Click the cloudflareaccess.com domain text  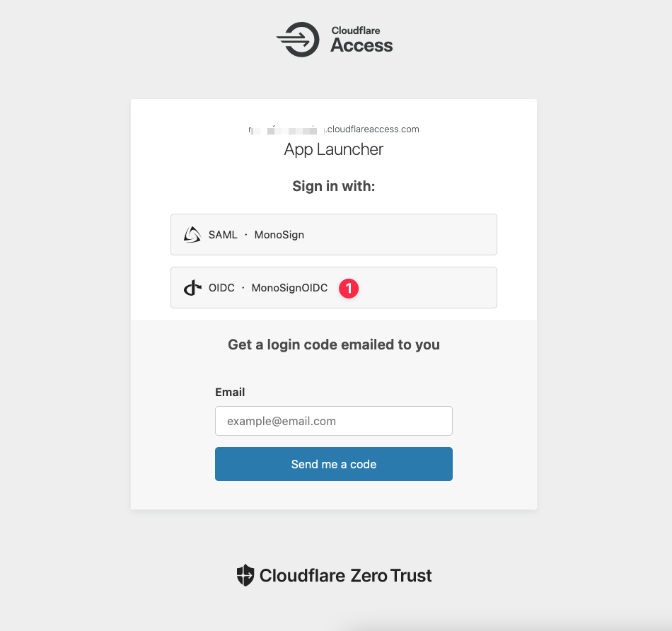click(x=372, y=129)
